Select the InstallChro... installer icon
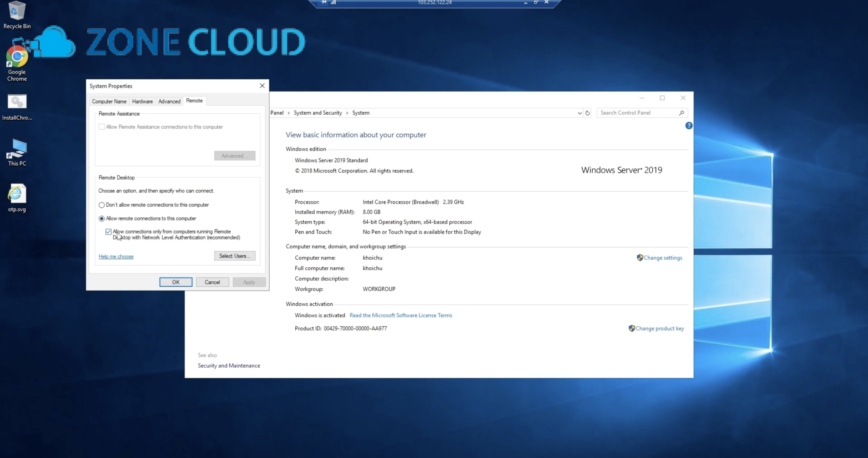 point(17,107)
